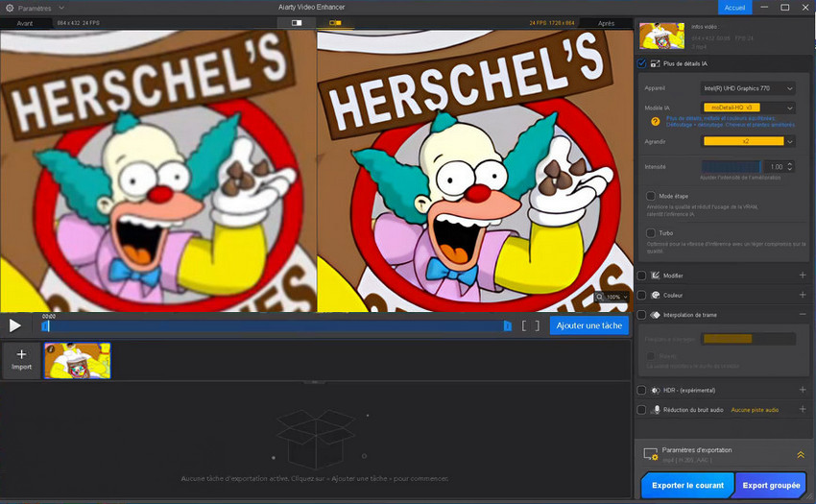
Task: Click the video info thumbnail
Action: 661,36
